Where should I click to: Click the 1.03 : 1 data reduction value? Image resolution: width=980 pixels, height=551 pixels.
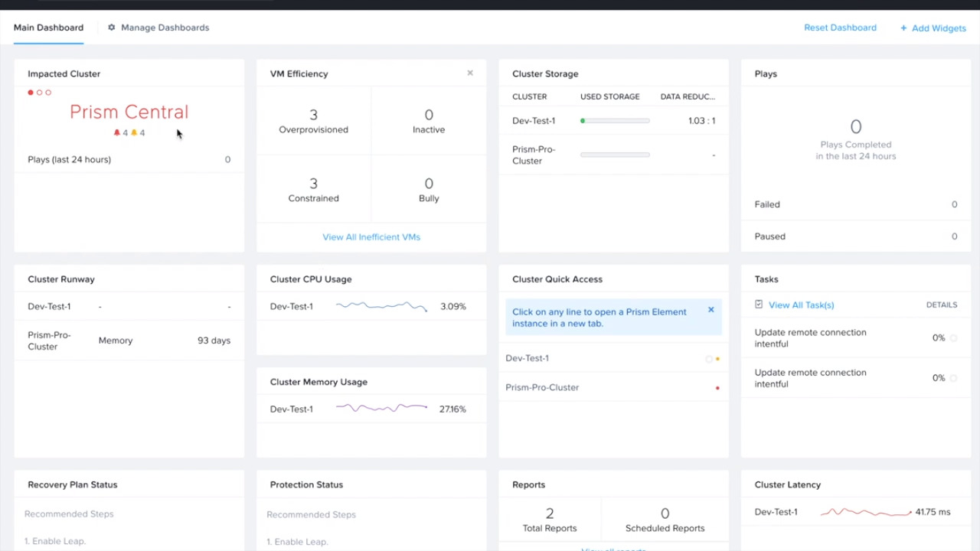[x=701, y=121]
